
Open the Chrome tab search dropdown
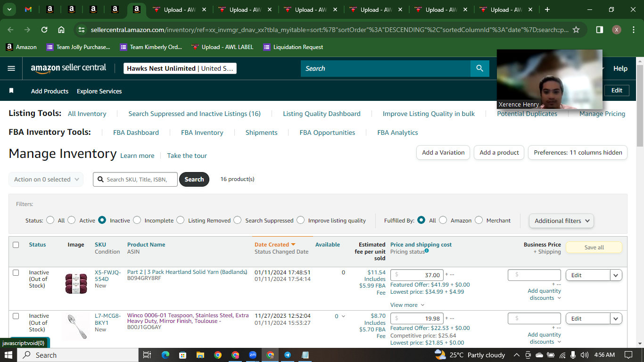(x=9, y=9)
